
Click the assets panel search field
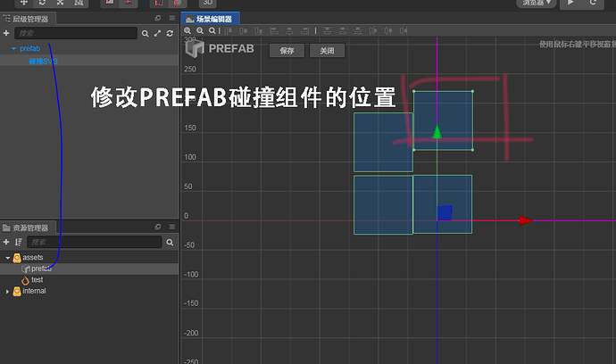click(x=95, y=243)
